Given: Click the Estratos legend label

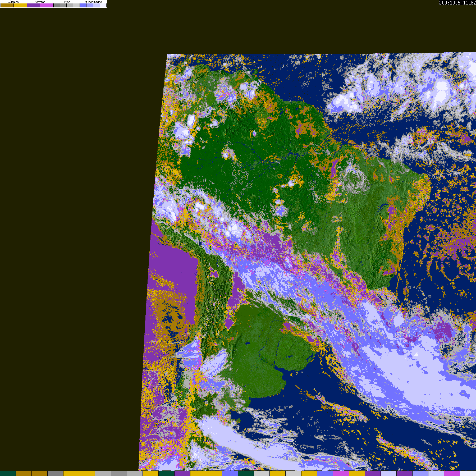Looking at the screenshot, I should pos(40,2).
